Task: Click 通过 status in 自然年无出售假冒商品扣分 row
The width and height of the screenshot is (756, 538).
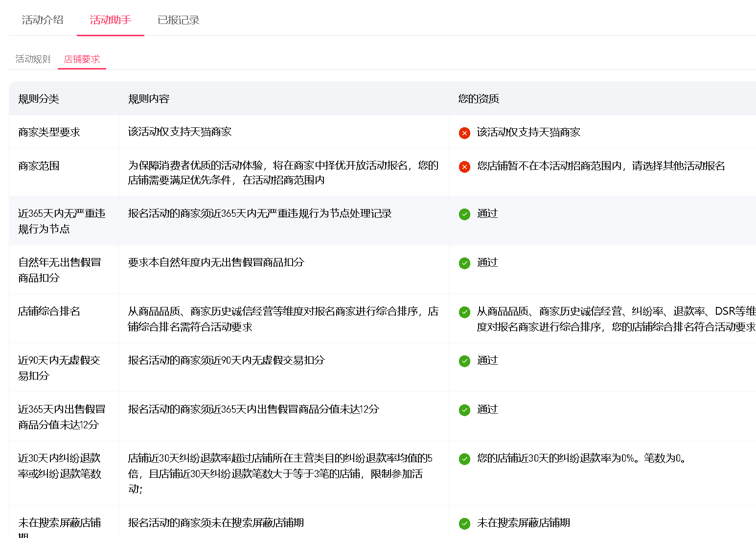Action: [x=487, y=263]
